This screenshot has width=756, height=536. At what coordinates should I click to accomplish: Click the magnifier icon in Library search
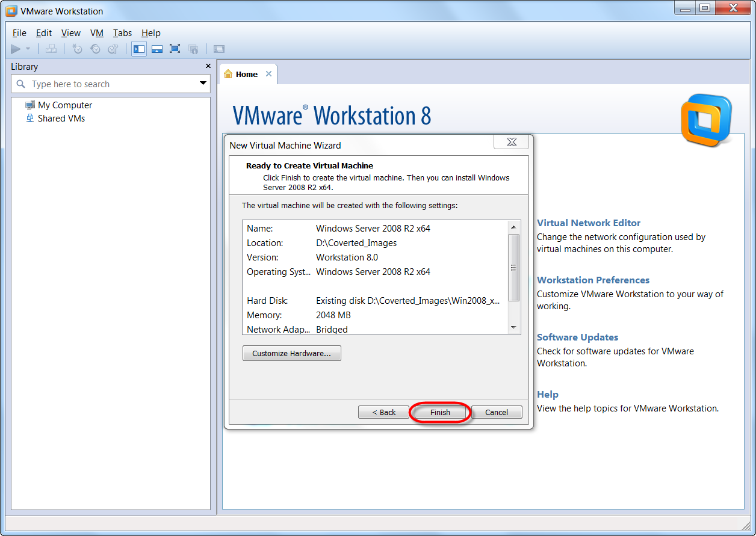(21, 84)
